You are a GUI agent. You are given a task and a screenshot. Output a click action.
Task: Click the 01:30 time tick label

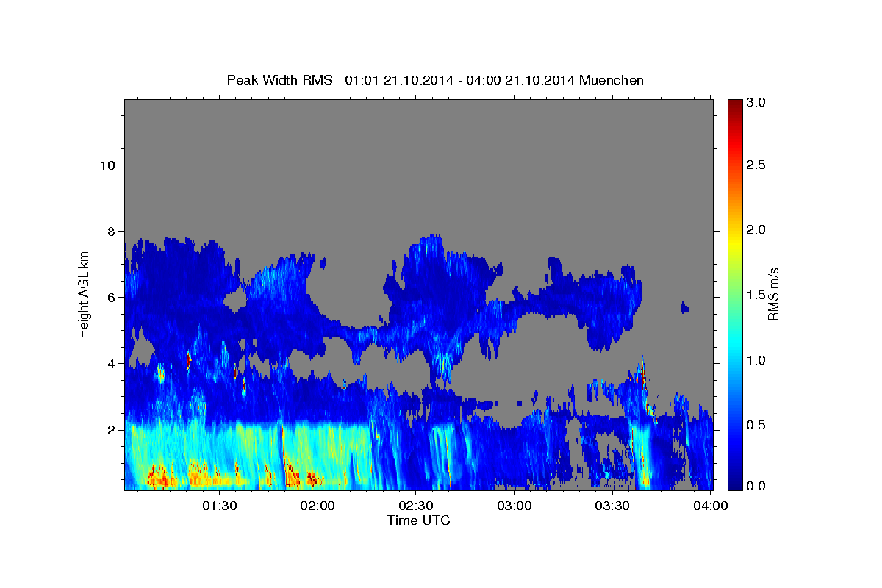click(219, 506)
